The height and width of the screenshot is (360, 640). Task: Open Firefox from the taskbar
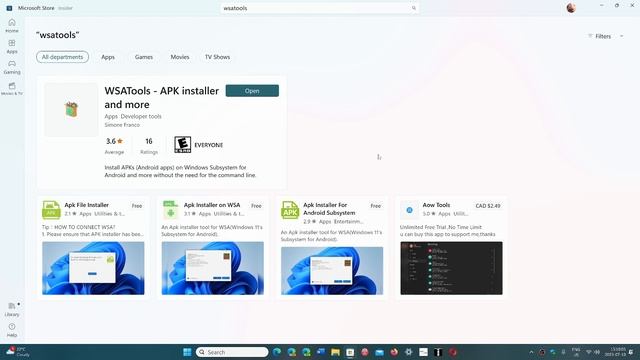tap(394, 352)
